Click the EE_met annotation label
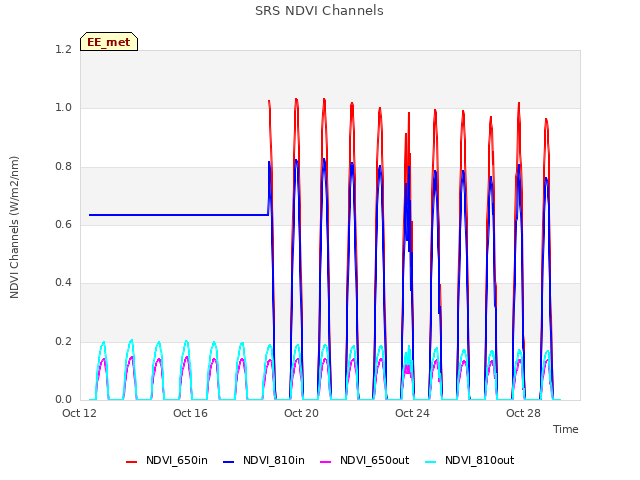 click(x=109, y=42)
